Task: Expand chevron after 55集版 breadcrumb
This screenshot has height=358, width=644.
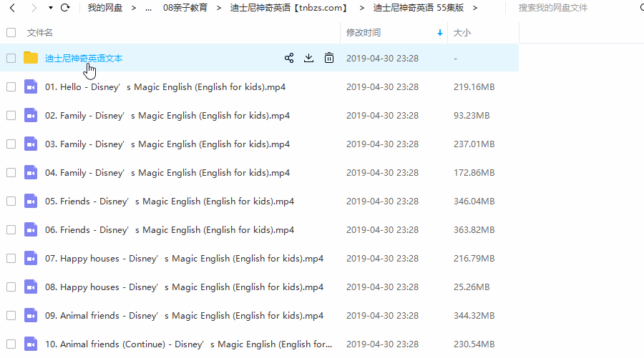Action: tap(475, 8)
